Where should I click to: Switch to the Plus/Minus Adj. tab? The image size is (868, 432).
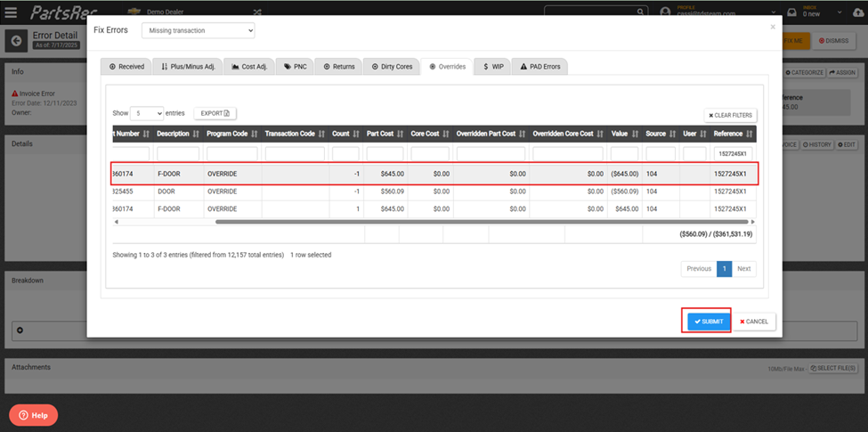coord(189,67)
